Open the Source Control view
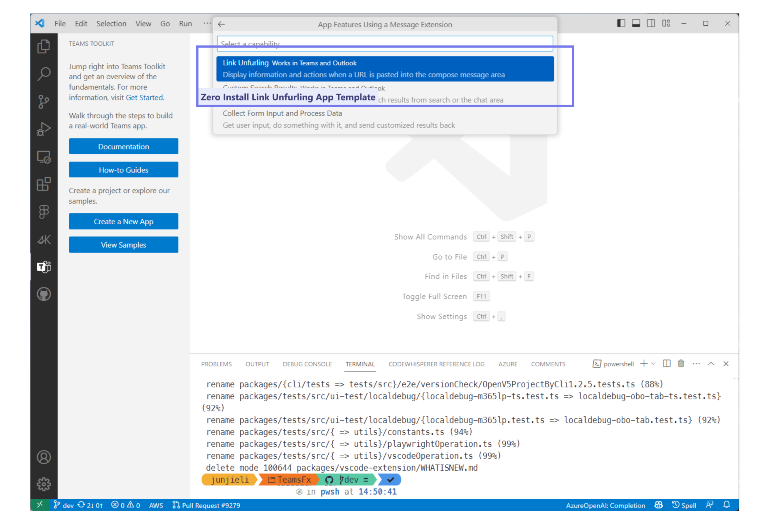The width and height of the screenshot is (768, 532). tap(44, 101)
